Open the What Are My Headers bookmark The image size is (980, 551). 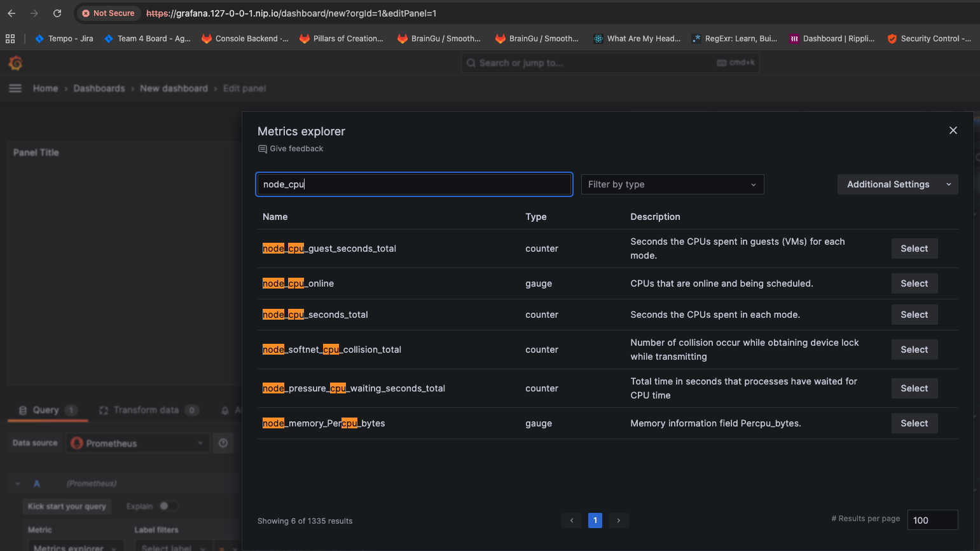(637, 39)
